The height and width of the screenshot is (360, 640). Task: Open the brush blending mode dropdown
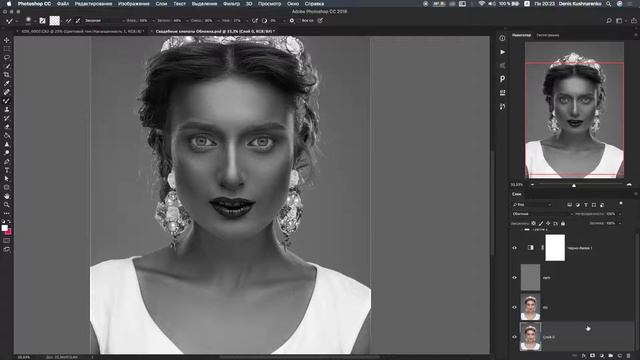pyautogui.click(x=104, y=20)
